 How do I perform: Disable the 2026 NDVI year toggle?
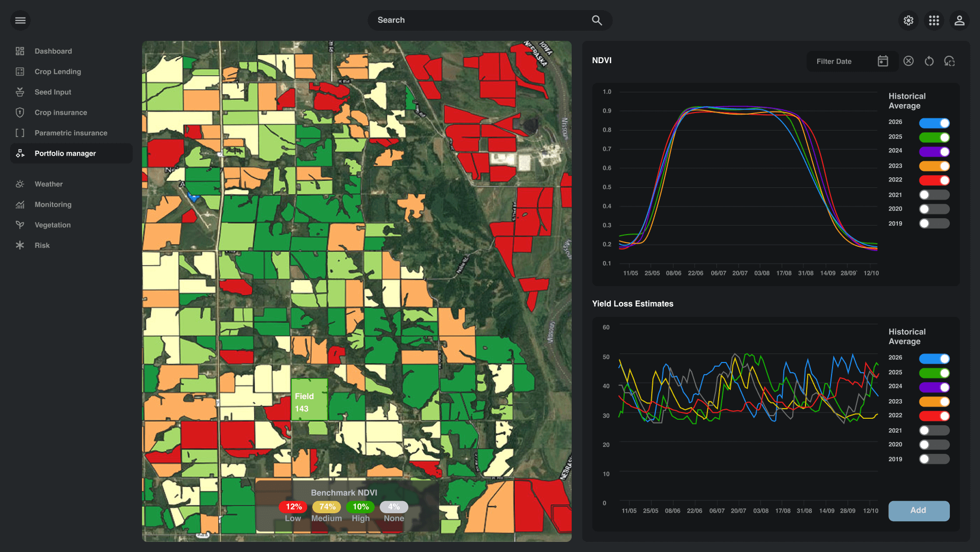pyautogui.click(x=935, y=122)
